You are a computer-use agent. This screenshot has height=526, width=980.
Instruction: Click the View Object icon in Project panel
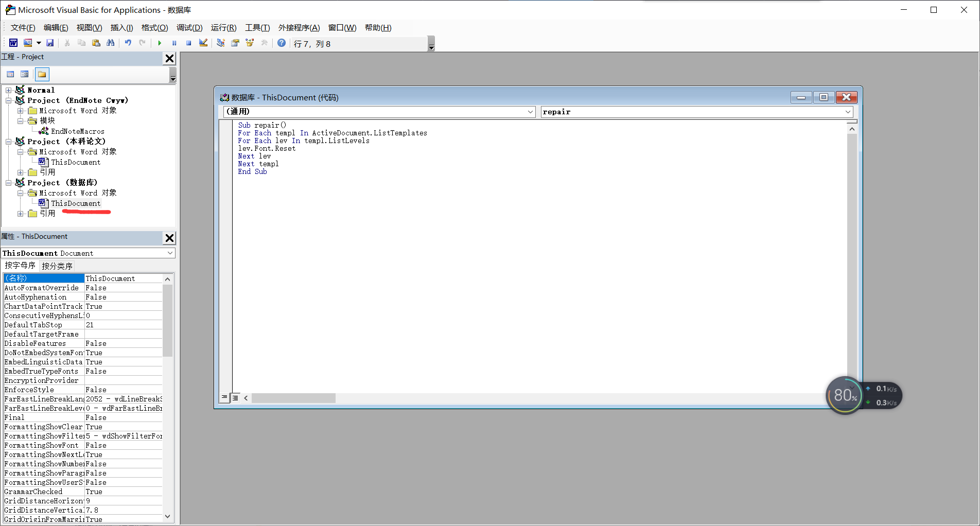pyautogui.click(x=24, y=74)
